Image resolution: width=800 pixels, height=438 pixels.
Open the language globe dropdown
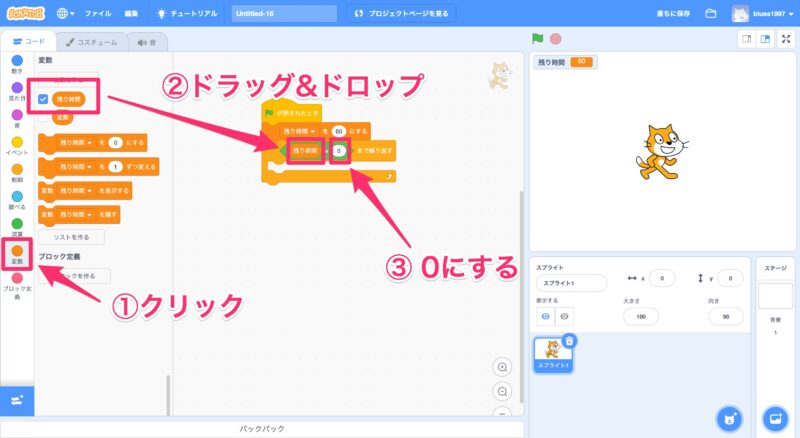tap(66, 14)
